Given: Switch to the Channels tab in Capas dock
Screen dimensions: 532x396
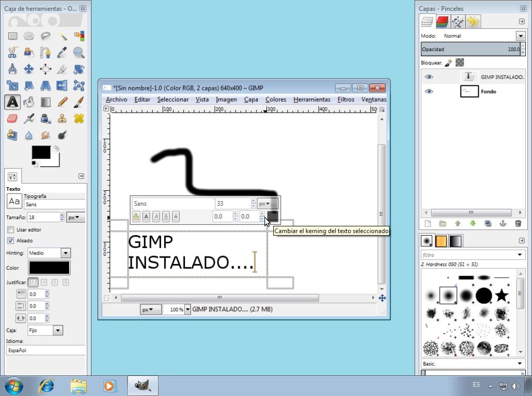Looking at the screenshot, I should click(442, 22).
